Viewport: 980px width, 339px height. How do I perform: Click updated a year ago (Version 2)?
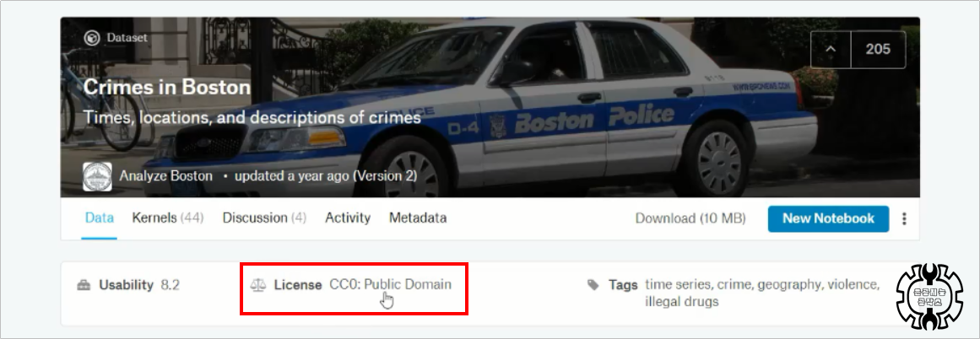326,176
